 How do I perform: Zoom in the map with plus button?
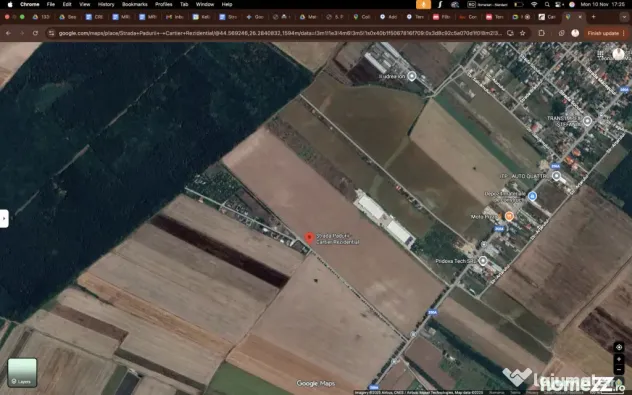click(x=619, y=359)
